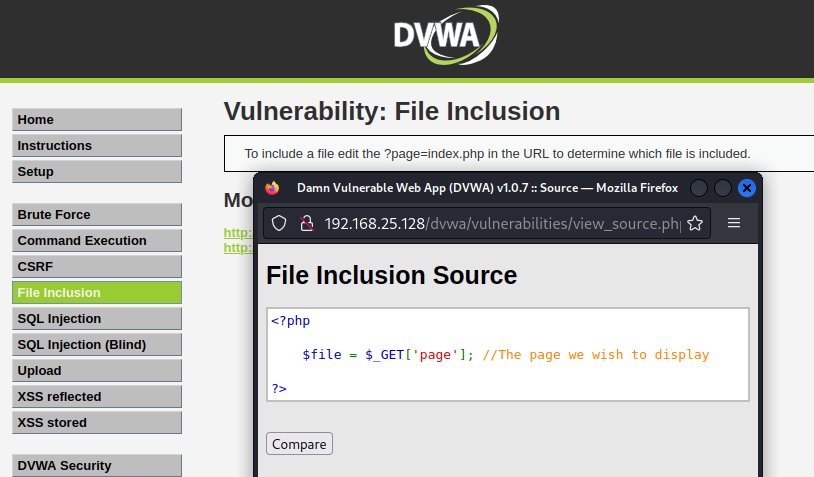Image resolution: width=814 pixels, height=477 pixels.
Task: Open the Firefox hamburger menu
Action: 734,223
